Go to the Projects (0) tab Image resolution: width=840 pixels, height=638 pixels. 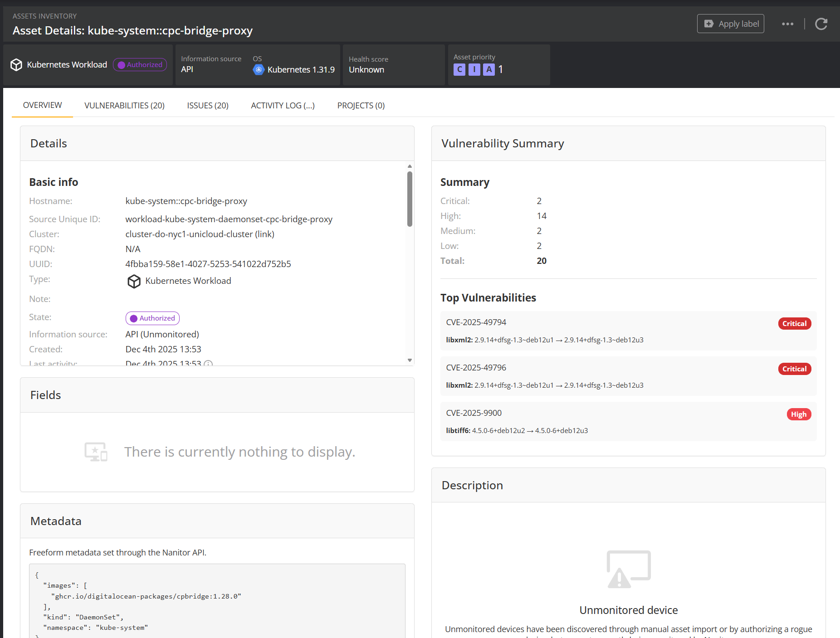[361, 105]
